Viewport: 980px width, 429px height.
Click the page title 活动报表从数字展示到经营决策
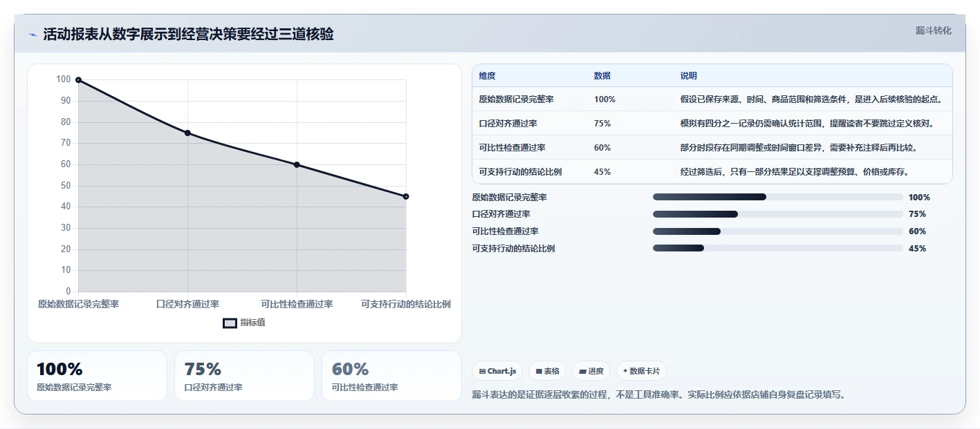coord(188,35)
